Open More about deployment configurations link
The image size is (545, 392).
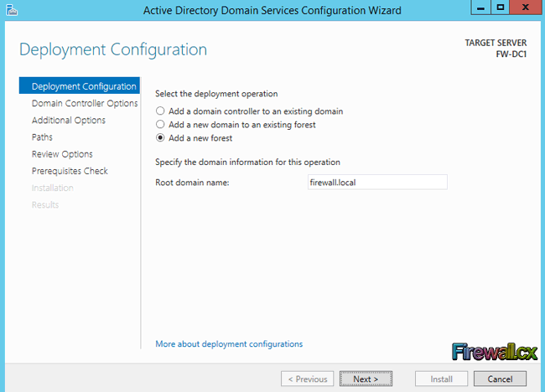click(x=229, y=343)
